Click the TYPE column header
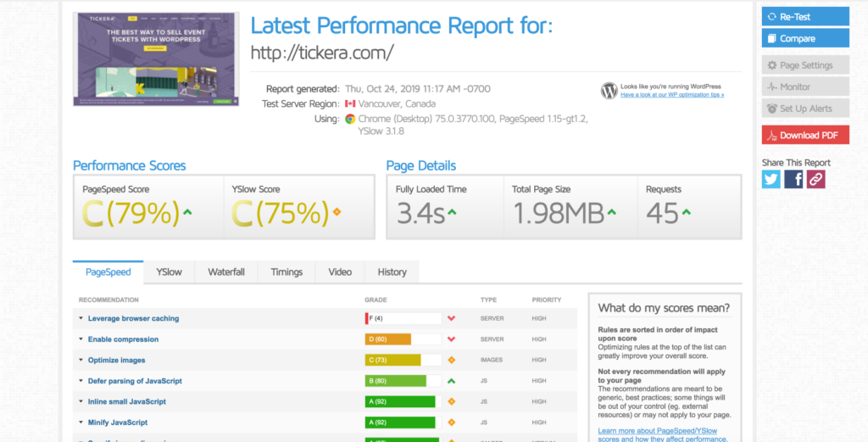Screen dimensions: 868x442 (488, 299)
